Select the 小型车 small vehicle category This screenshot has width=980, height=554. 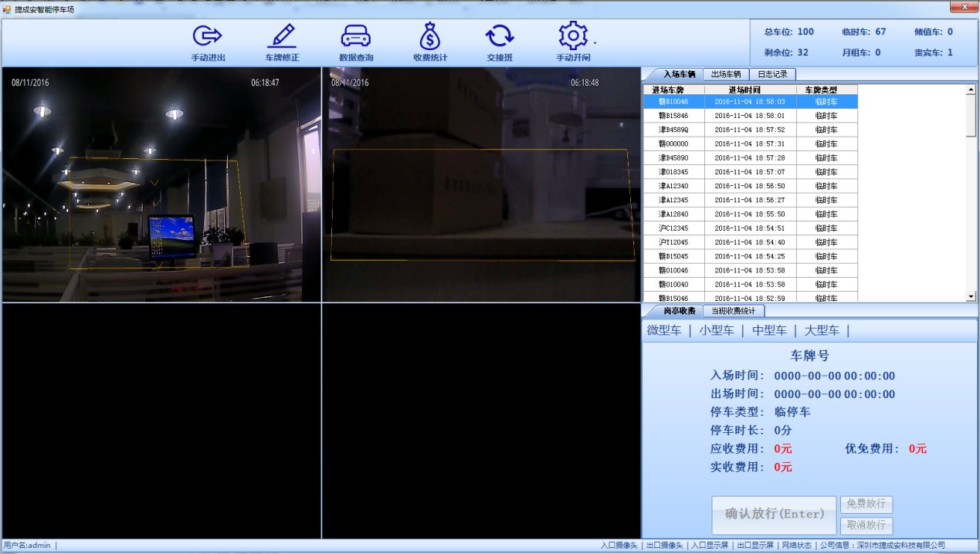(717, 329)
